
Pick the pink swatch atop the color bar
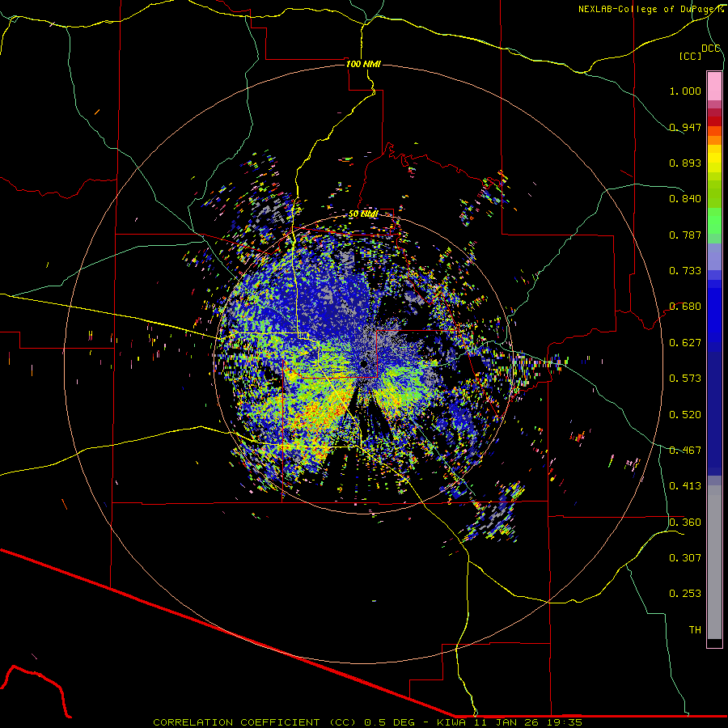click(x=714, y=86)
